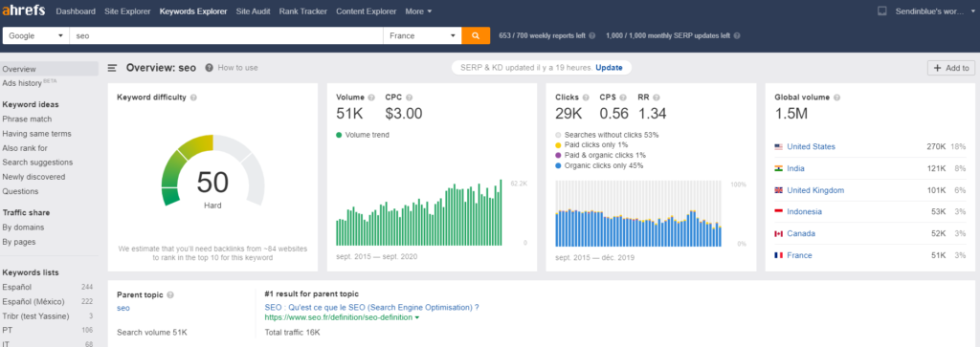980x347 pixels.
Task: Open the How to use link
Action: coord(237,68)
